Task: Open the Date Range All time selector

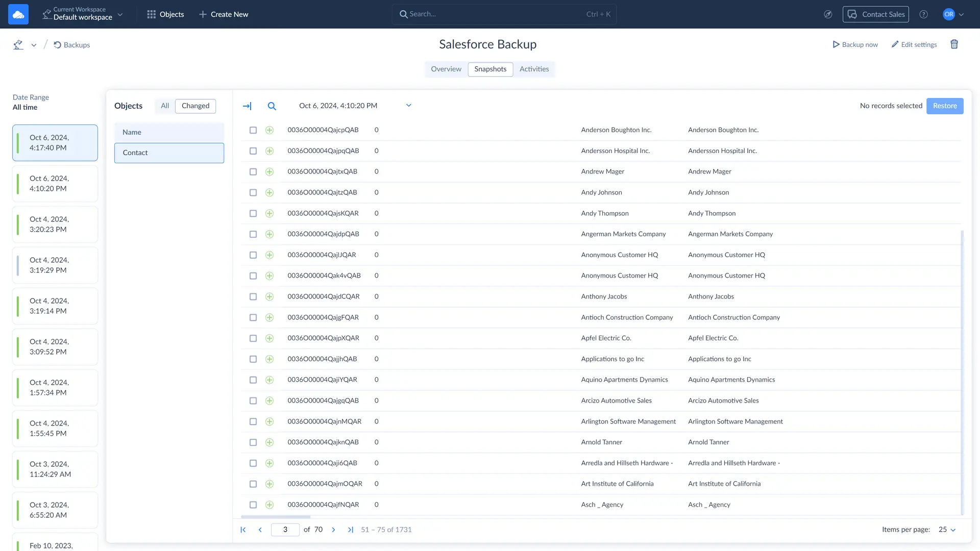Action: [x=31, y=102]
